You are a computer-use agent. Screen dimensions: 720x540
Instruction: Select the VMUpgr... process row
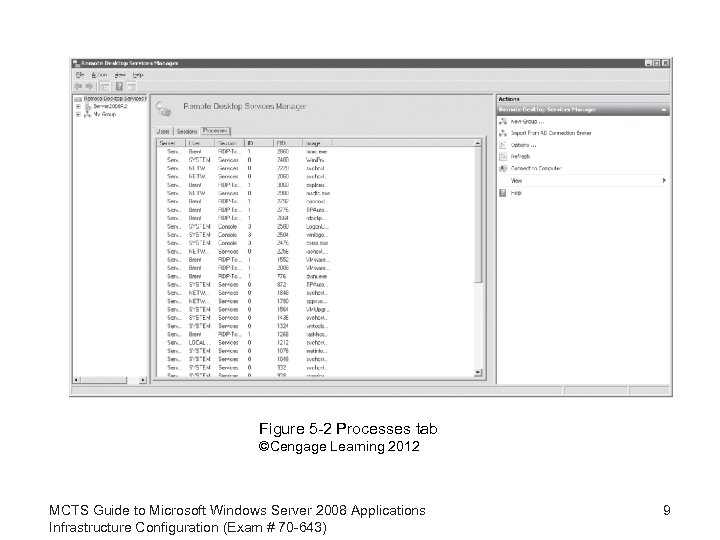click(x=317, y=309)
